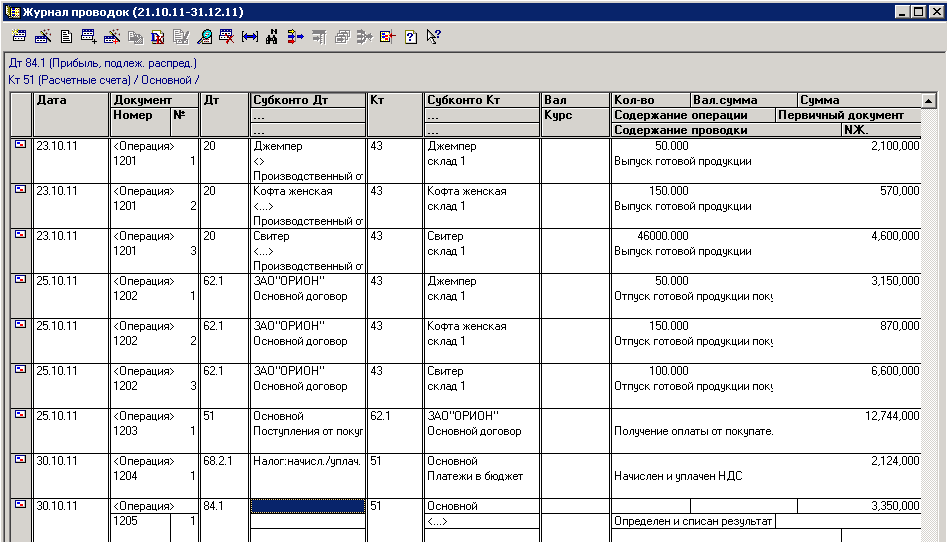The width and height of the screenshot is (947, 542).
Task: Click the Дт 84.1 Прибыль, подлеж. распред. line
Action: [103, 63]
